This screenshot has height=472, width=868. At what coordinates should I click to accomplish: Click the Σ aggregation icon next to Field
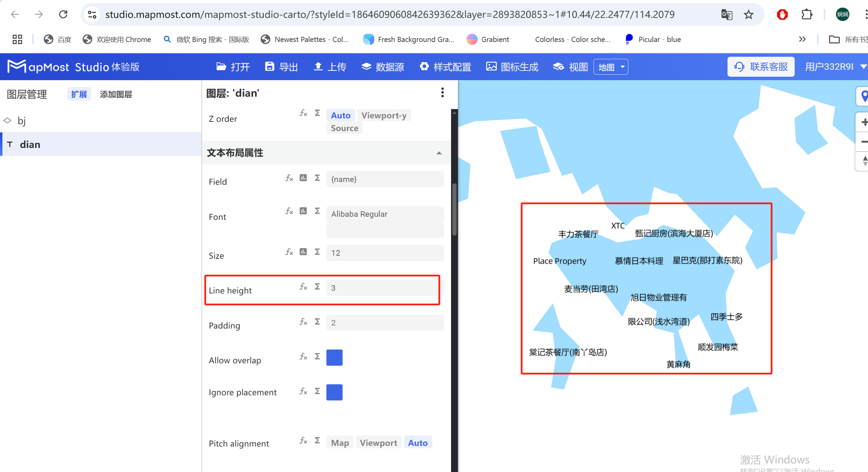(317, 178)
